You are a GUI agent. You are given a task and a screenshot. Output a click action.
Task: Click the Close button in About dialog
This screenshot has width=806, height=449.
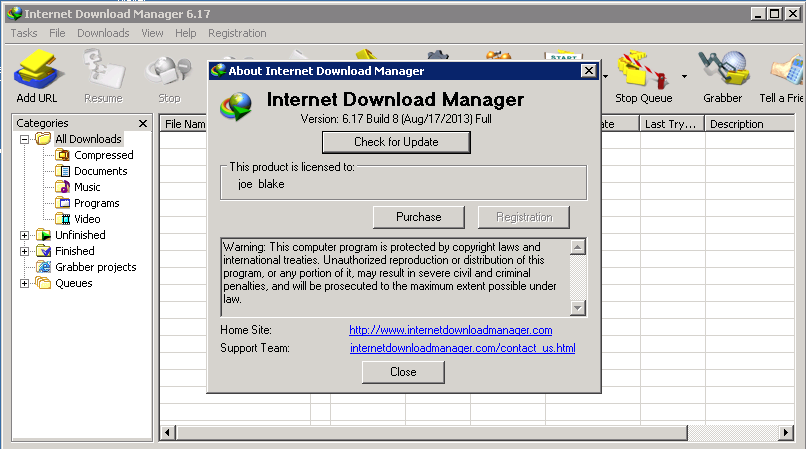(403, 372)
